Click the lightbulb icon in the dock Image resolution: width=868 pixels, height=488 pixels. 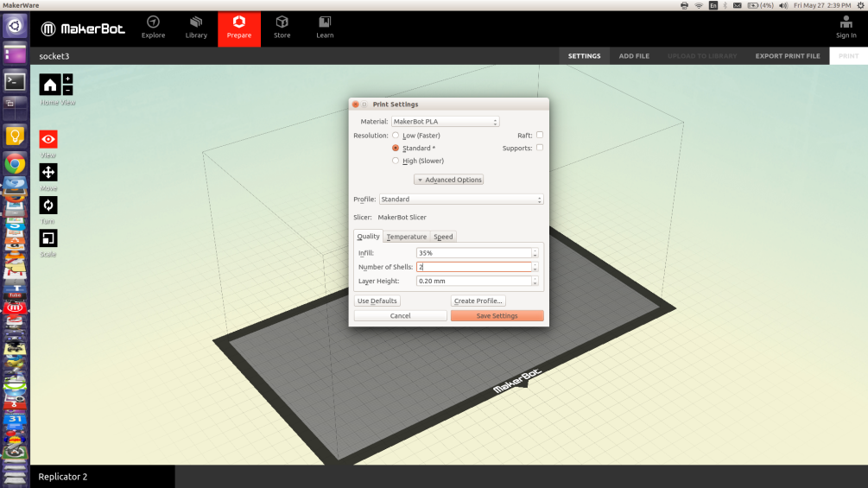15,136
